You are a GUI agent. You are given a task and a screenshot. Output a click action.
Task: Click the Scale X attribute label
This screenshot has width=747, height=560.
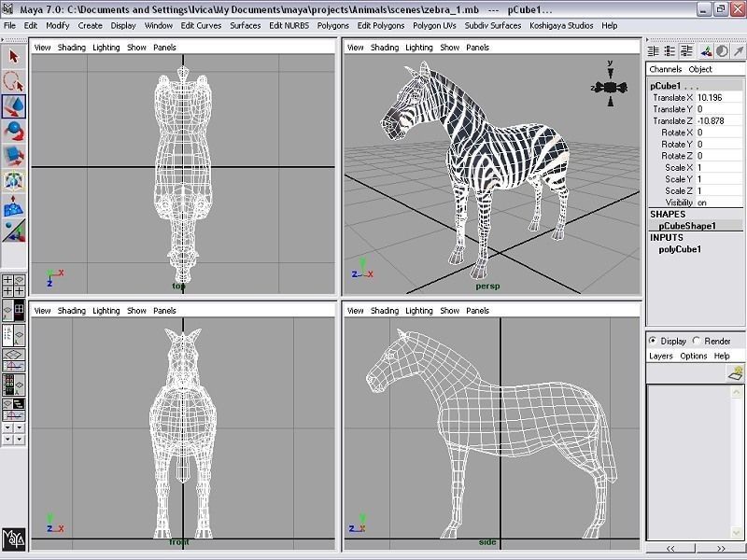click(x=679, y=168)
